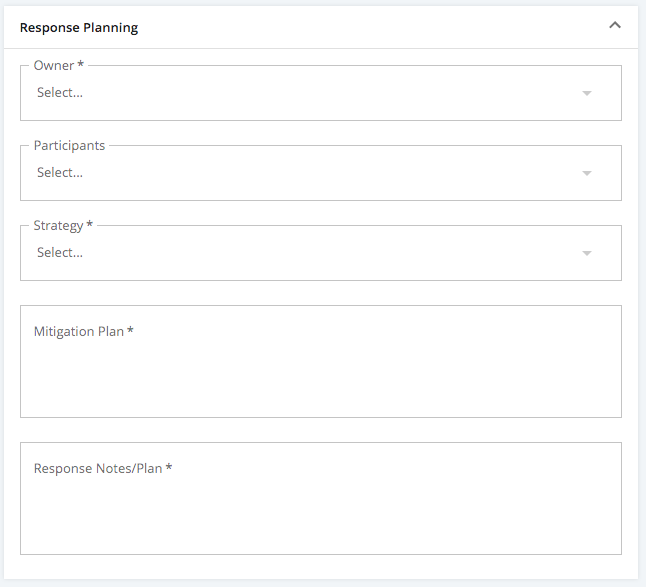Click the Select... placeholder in Participants
The height and width of the screenshot is (587, 646).
tap(60, 172)
